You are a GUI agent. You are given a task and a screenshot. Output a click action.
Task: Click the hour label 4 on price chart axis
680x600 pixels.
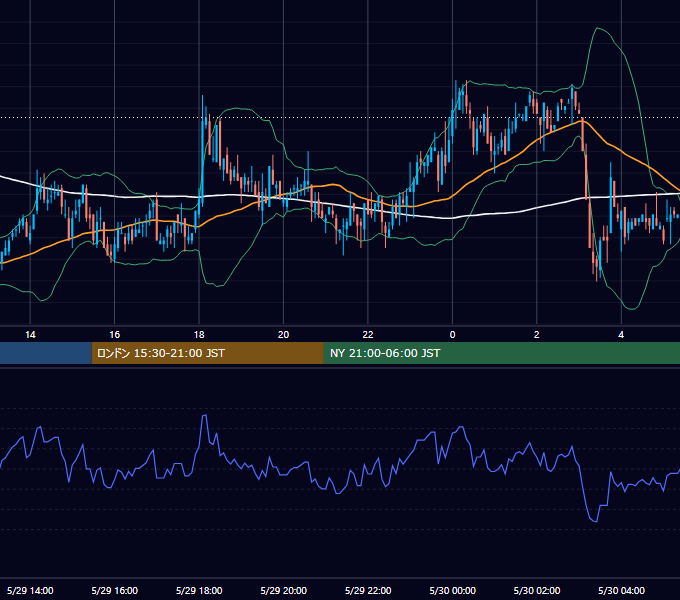pyautogui.click(x=621, y=335)
